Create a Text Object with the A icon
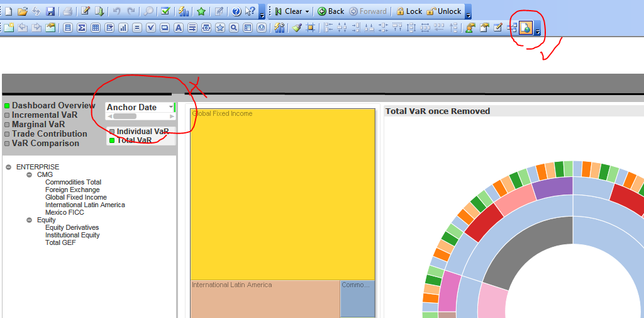Image resolution: width=644 pixels, height=318 pixels. pos(179,28)
